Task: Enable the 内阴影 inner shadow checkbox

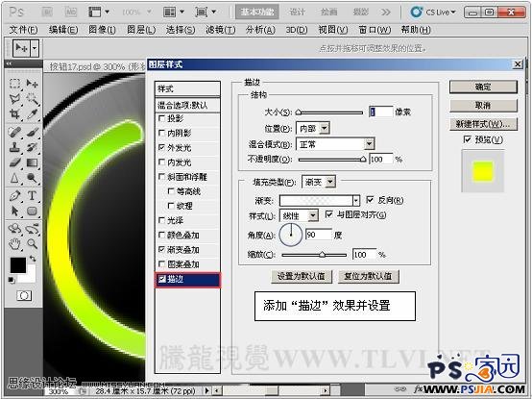Action: [162, 133]
